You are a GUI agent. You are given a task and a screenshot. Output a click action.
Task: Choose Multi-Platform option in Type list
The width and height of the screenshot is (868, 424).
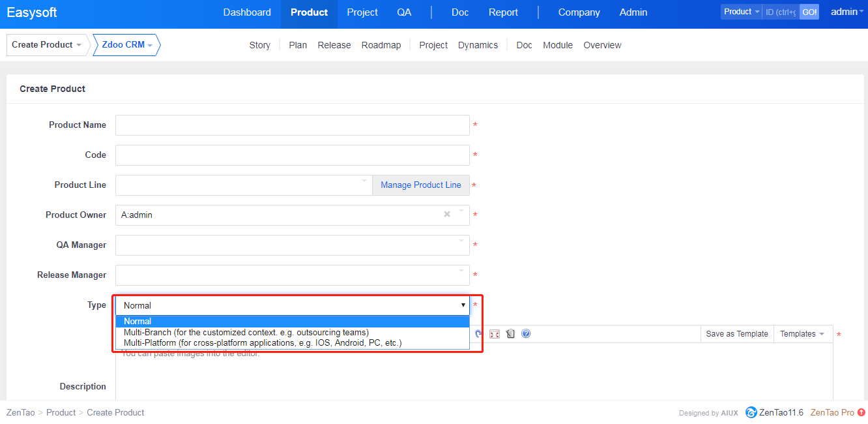pos(263,342)
